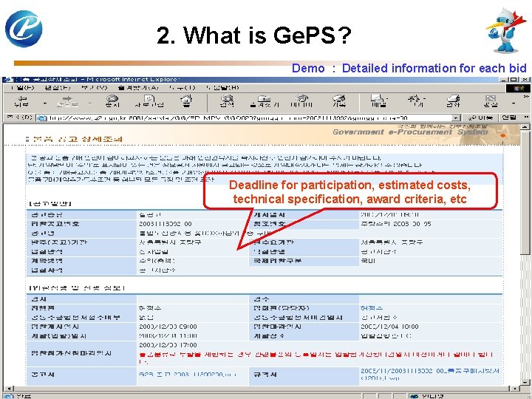This screenshot has width=532, height=399.
Task: Select the date value 2003/12/30 17:00
Action: coord(168,345)
